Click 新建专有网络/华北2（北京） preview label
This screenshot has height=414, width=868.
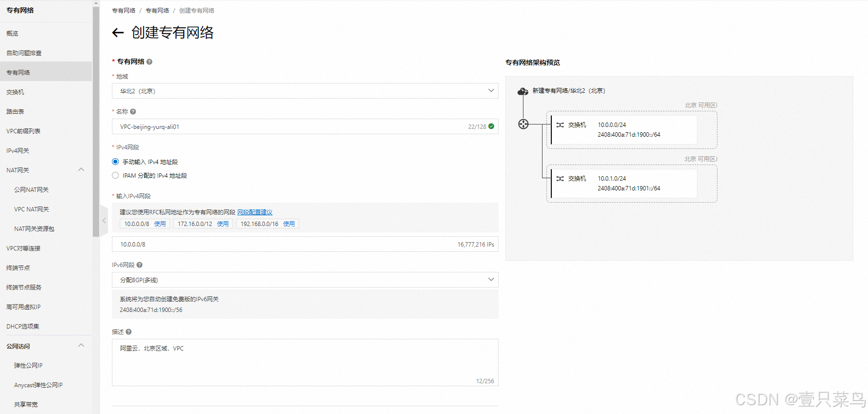pyautogui.click(x=569, y=91)
